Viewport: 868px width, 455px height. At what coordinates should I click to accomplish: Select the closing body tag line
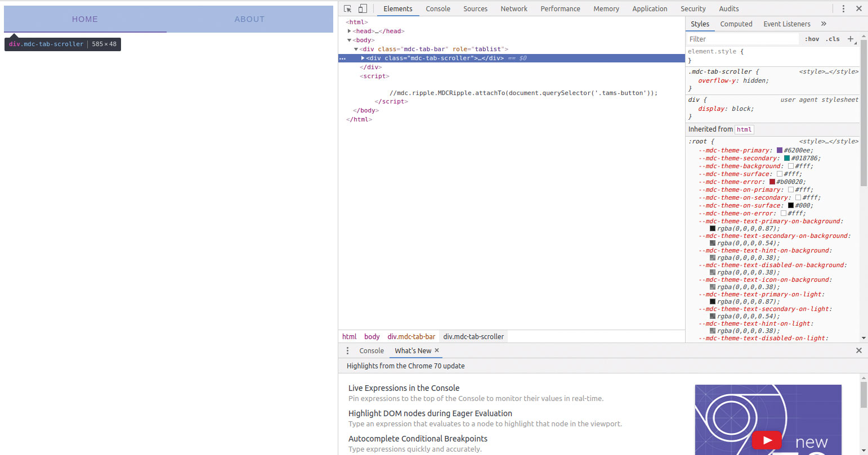tap(366, 110)
